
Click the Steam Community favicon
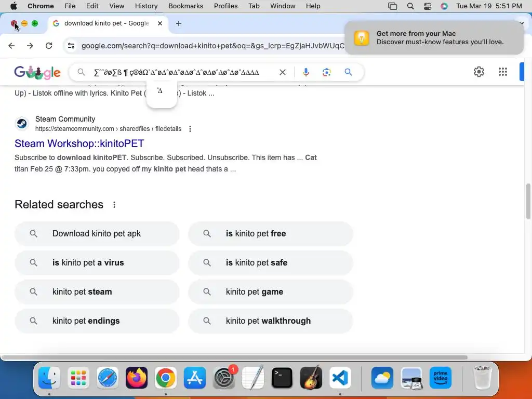pyautogui.click(x=22, y=123)
